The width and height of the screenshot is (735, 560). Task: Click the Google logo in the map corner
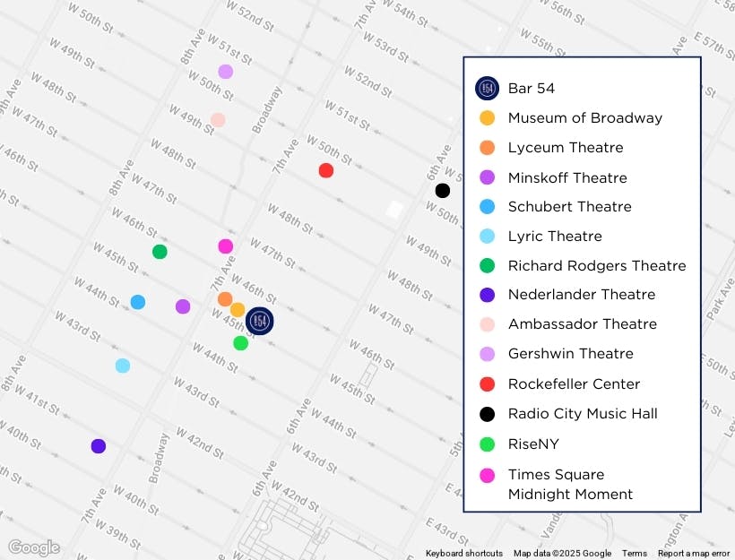click(34, 547)
